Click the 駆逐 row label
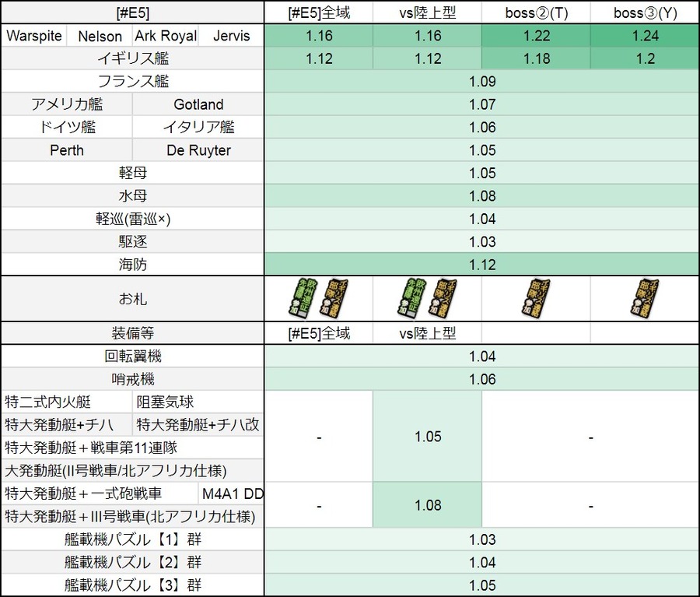 132,242
